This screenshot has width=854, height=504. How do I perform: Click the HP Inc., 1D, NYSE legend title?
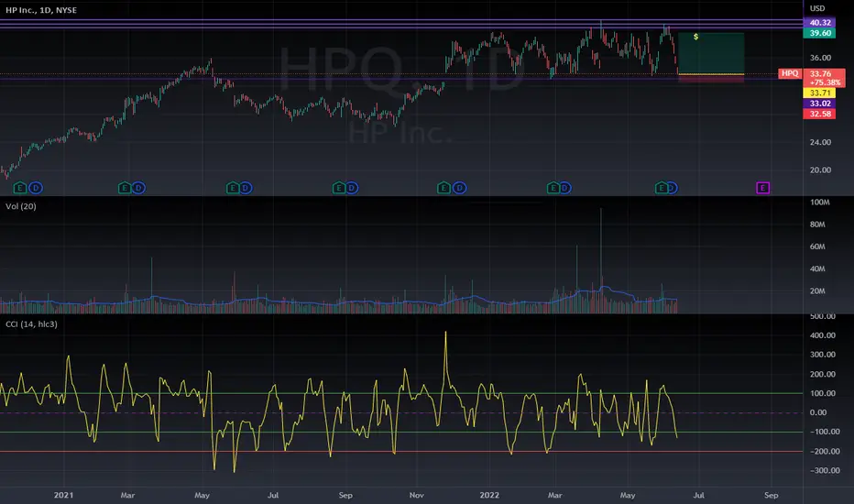pyautogui.click(x=41, y=10)
